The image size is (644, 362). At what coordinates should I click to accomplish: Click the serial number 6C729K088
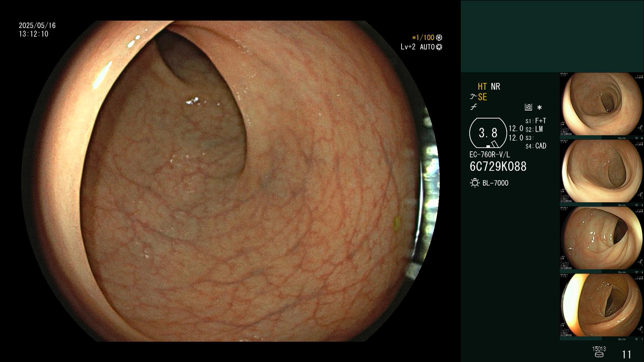(x=498, y=167)
